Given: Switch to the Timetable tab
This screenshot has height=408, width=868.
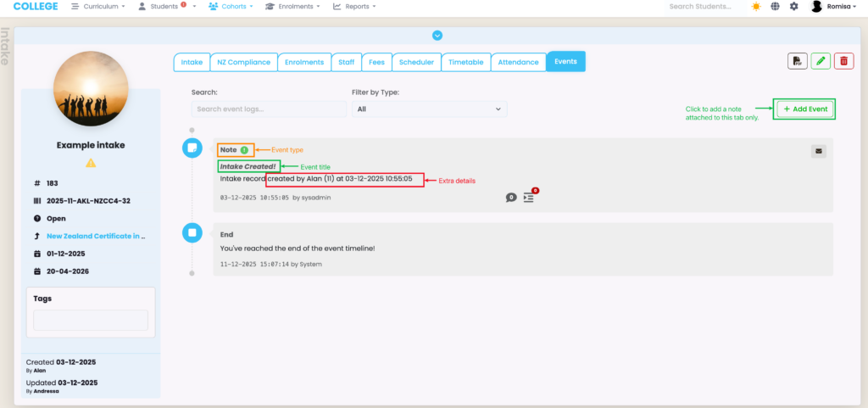Looking at the screenshot, I should 465,62.
